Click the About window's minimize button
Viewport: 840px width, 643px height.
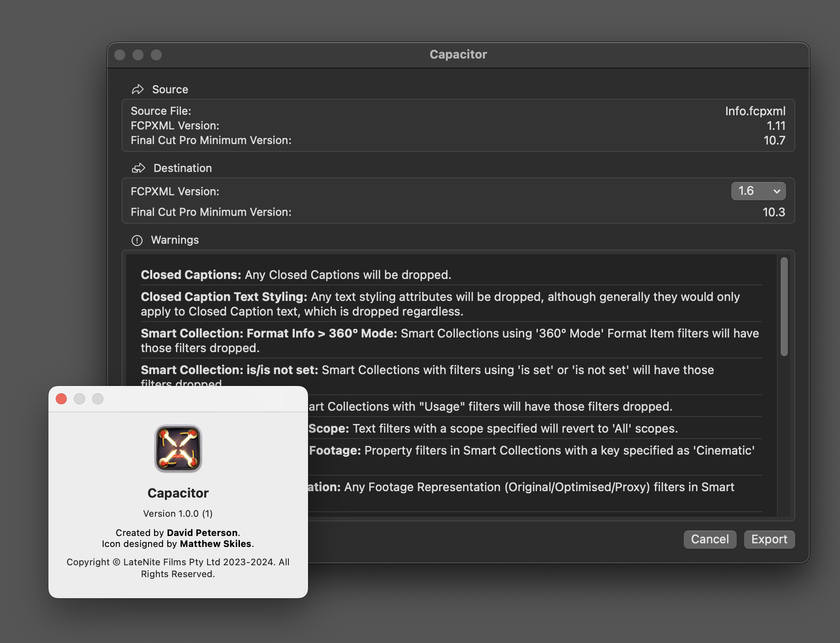(x=80, y=399)
